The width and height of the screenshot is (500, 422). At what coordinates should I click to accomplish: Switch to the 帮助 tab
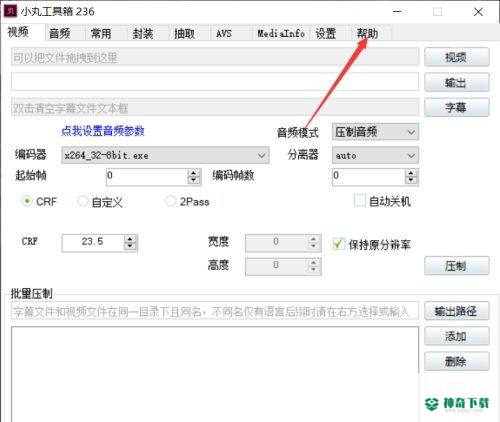coord(367,33)
